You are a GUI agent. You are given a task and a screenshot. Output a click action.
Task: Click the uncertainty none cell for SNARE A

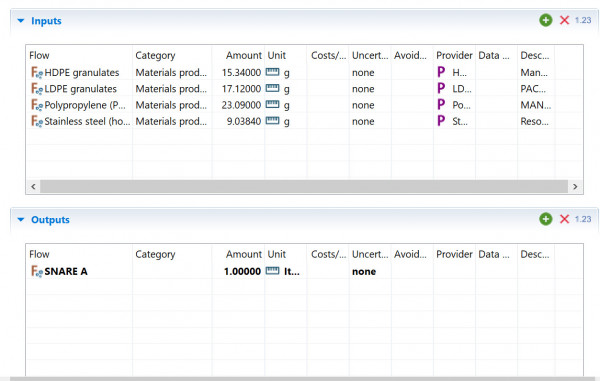[364, 271]
